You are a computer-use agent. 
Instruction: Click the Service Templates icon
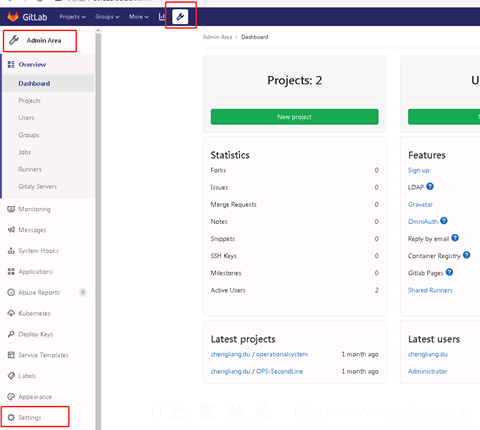coord(11,355)
